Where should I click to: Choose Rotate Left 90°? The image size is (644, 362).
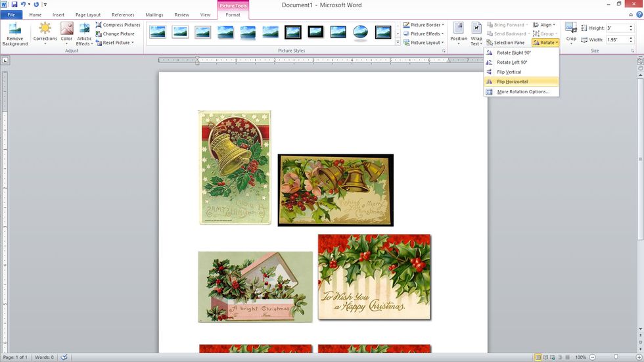(521, 62)
